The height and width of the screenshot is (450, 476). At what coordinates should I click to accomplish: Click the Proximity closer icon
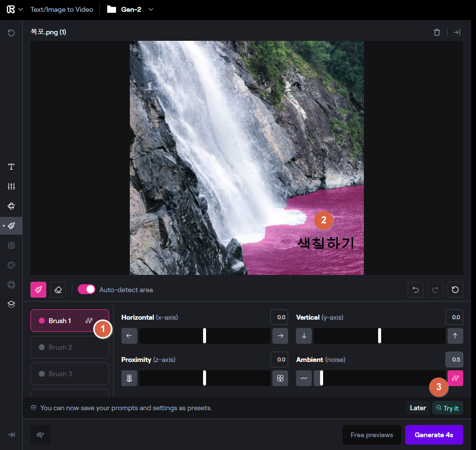click(280, 378)
